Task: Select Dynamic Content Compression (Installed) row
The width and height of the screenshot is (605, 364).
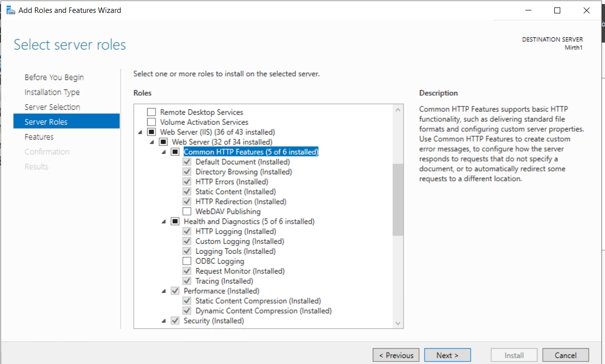Action: click(x=263, y=311)
